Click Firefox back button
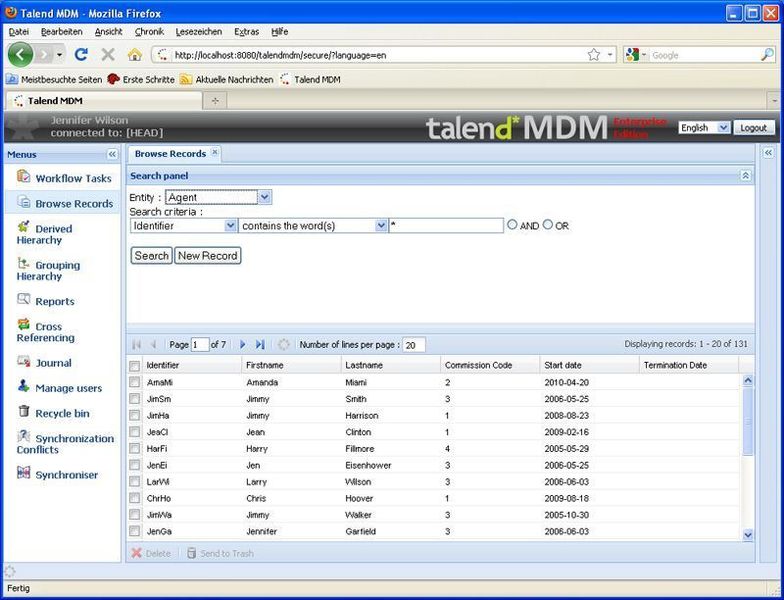784x600 pixels. [20, 54]
